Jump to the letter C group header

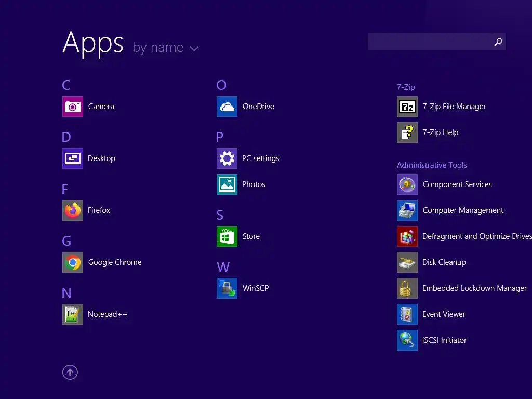(66, 85)
